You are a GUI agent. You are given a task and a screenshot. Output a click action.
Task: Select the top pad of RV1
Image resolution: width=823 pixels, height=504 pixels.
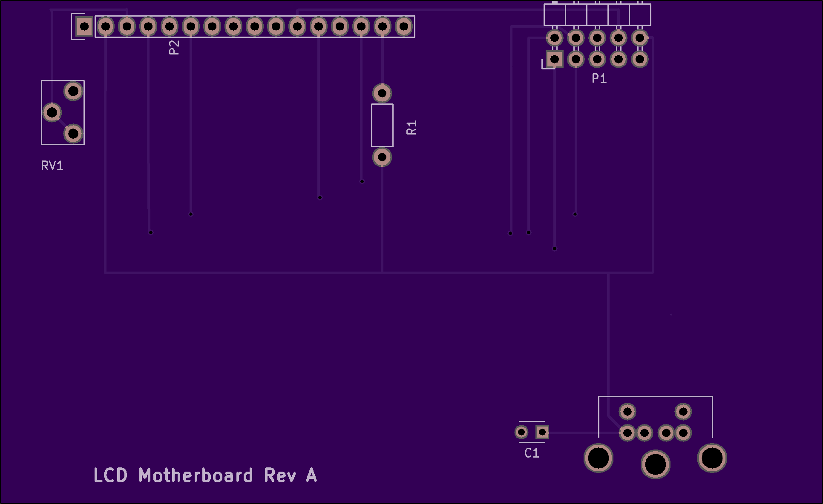tap(73, 91)
